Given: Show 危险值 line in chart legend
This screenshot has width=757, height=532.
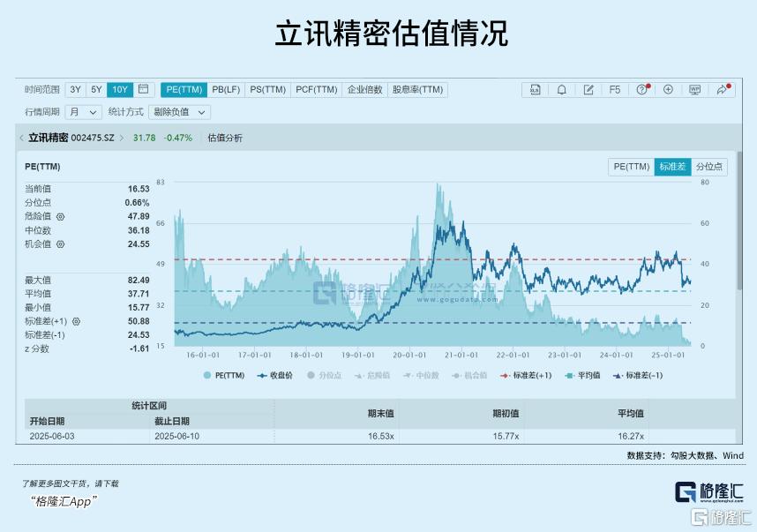Looking at the screenshot, I should coord(372,376).
